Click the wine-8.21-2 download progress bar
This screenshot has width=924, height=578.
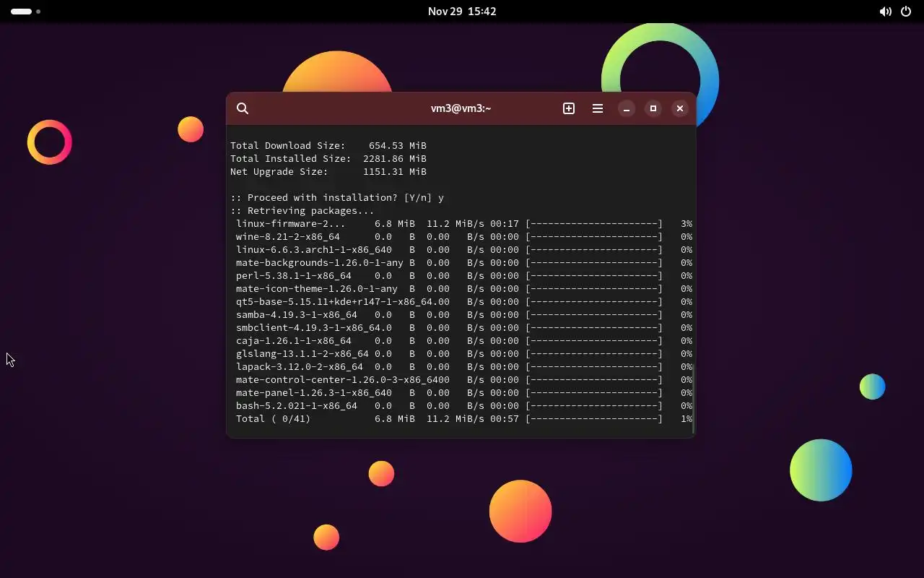(594, 237)
